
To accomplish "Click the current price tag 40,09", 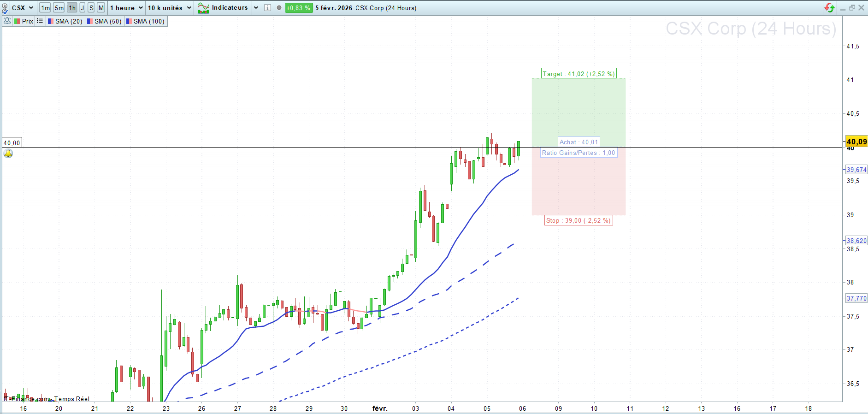I will (856, 142).
